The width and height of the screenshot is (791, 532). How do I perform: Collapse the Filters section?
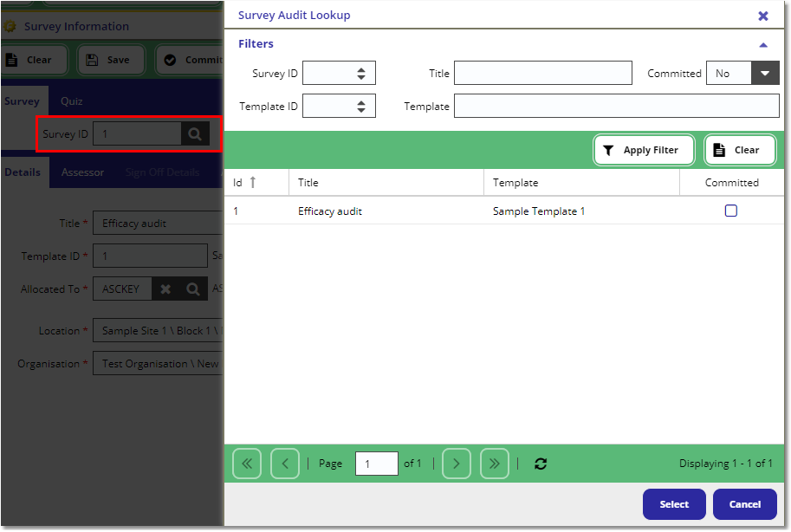[x=763, y=45]
